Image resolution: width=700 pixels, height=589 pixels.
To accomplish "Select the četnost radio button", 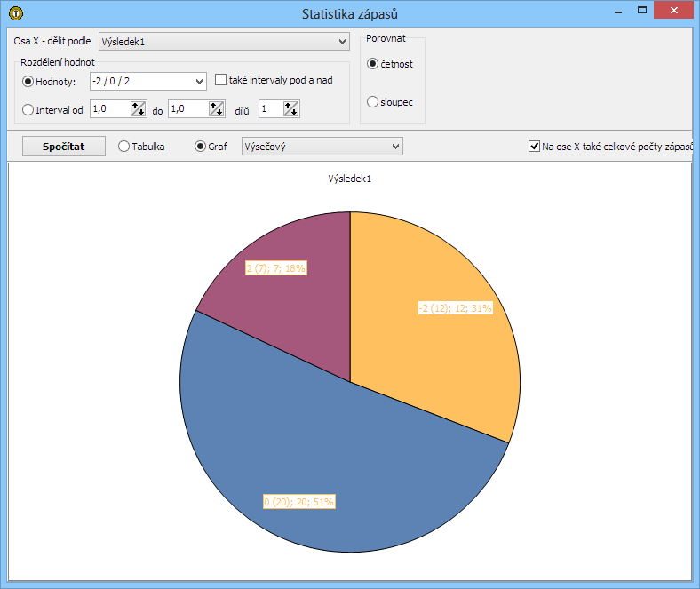I will tap(372, 64).
